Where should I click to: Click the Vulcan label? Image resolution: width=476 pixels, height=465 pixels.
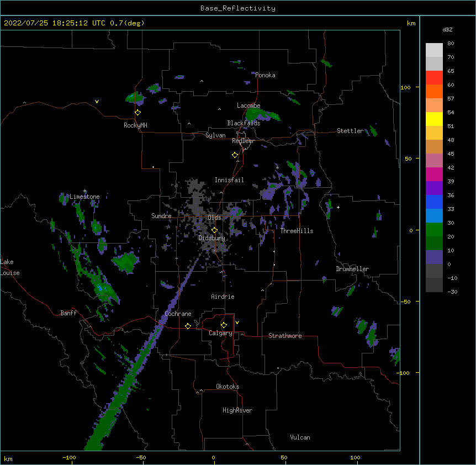(x=300, y=437)
